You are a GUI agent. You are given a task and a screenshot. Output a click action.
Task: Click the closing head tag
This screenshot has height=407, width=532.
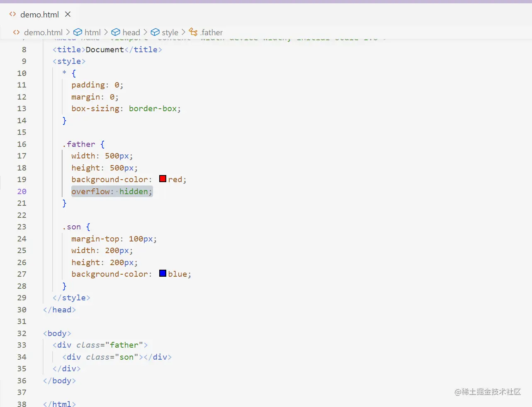click(59, 310)
